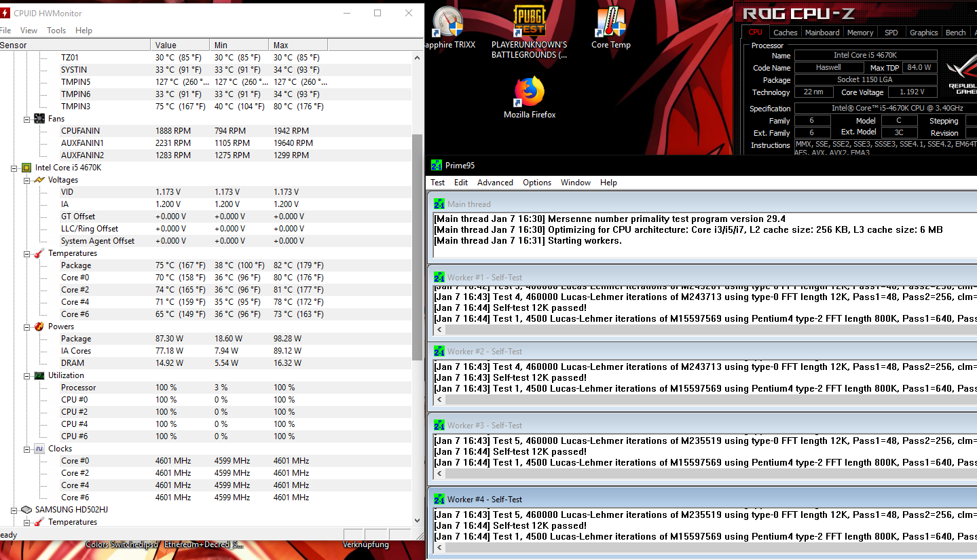Open the Prime95 Edit menu
977x560 pixels.
pyautogui.click(x=461, y=183)
